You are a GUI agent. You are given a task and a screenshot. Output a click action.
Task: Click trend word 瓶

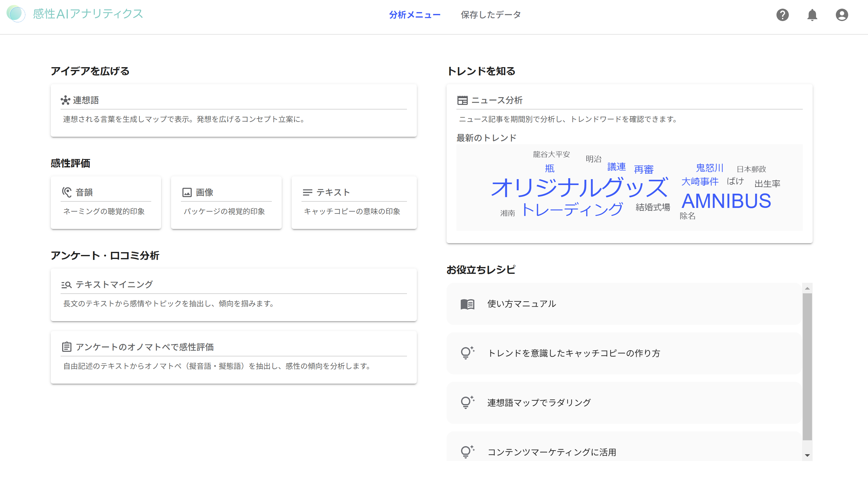pos(549,168)
